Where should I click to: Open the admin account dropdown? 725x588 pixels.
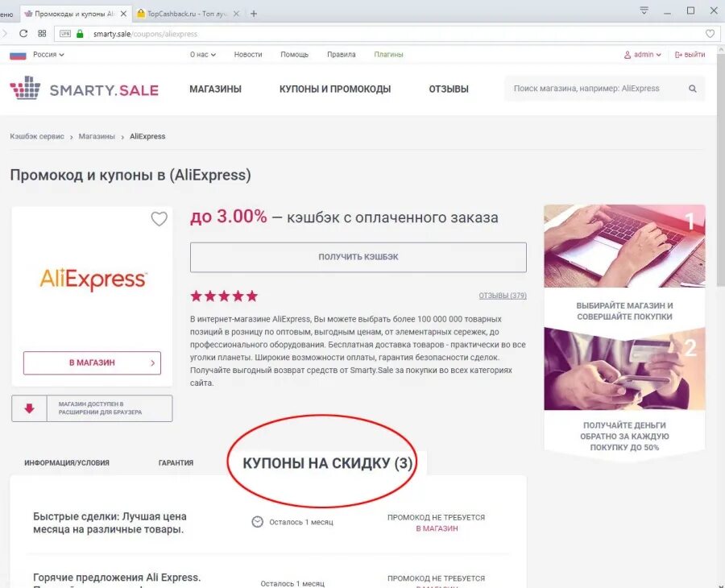pyautogui.click(x=642, y=55)
